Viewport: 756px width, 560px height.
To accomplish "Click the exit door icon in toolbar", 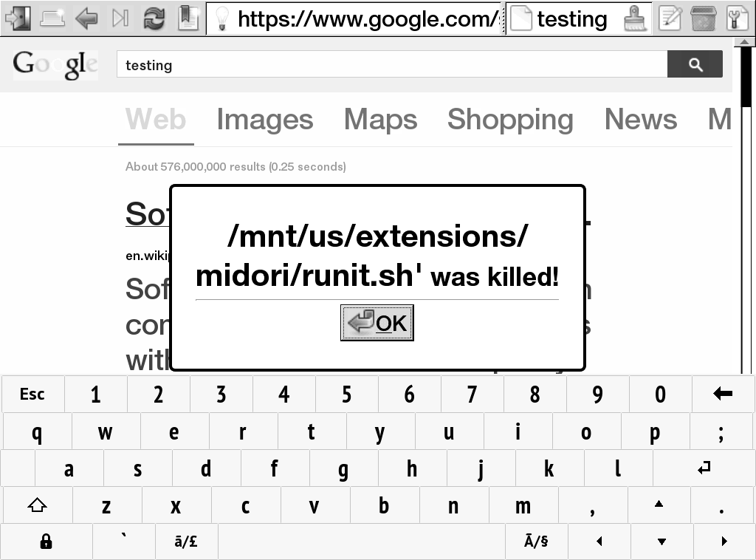I will [17, 18].
